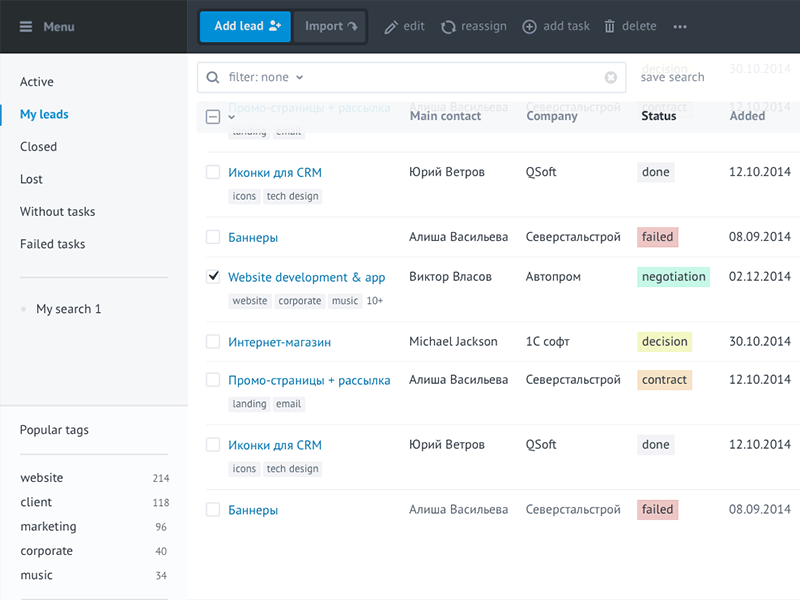Click the Import button
The height and width of the screenshot is (600, 800).
pyautogui.click(x=330, y=27)
